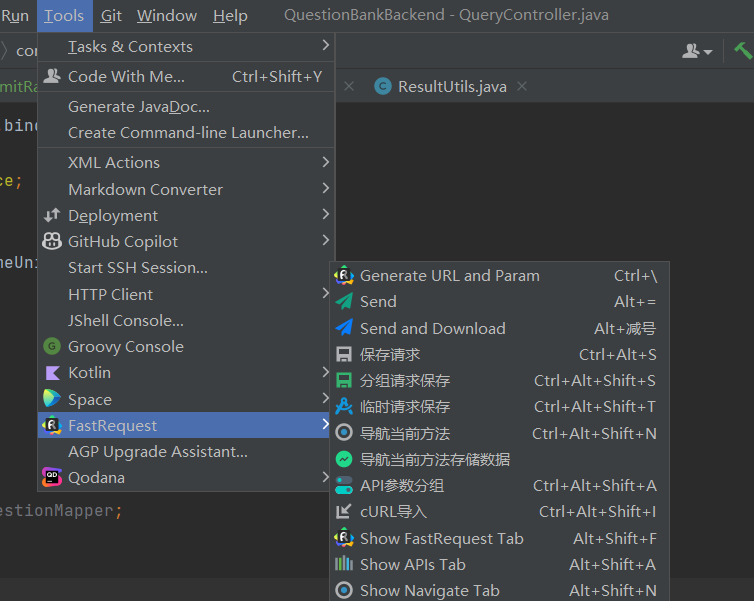This screenshot has width=754, height=601.
Task: Close the ResultUtils.java tab
Action: (x=522, y=86)
